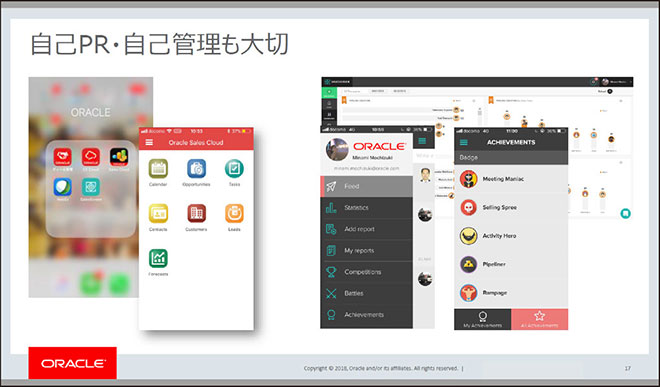Click the user avatar in dashboard top bar
The width and height of the screenshot is (660, 387).
pos(605,82)
